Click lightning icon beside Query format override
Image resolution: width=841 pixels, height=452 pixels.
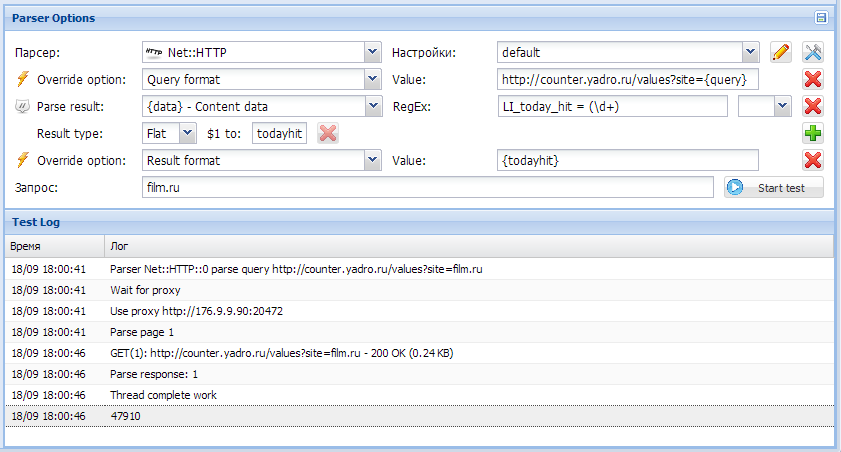[23, 79]
